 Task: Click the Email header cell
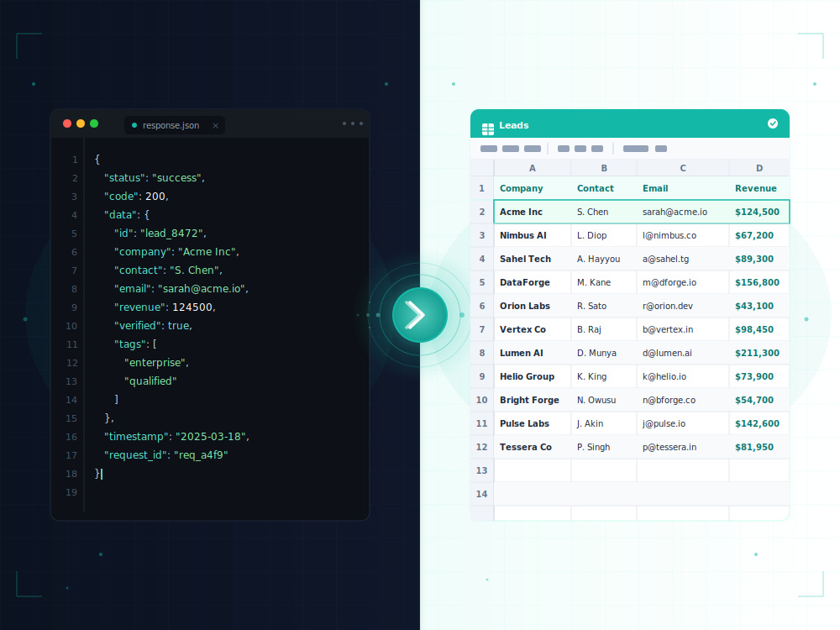683,188
